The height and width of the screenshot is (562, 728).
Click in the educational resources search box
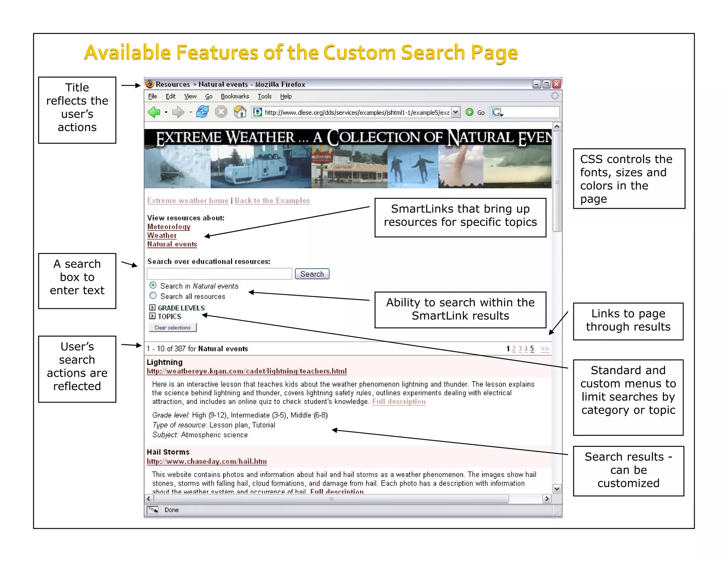[x=219, y=274]
